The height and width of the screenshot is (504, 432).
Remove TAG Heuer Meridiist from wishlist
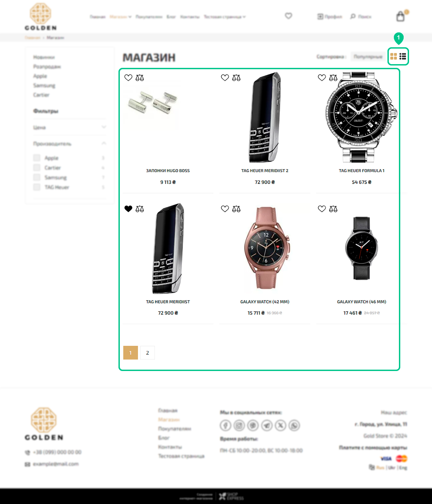tap(128, 209)
